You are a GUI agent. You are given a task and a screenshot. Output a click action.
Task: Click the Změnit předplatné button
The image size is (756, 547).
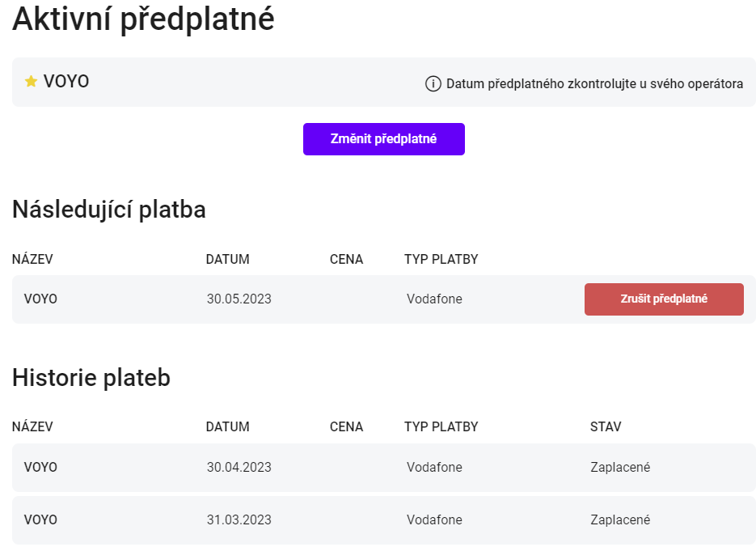(x=384, y=139)
